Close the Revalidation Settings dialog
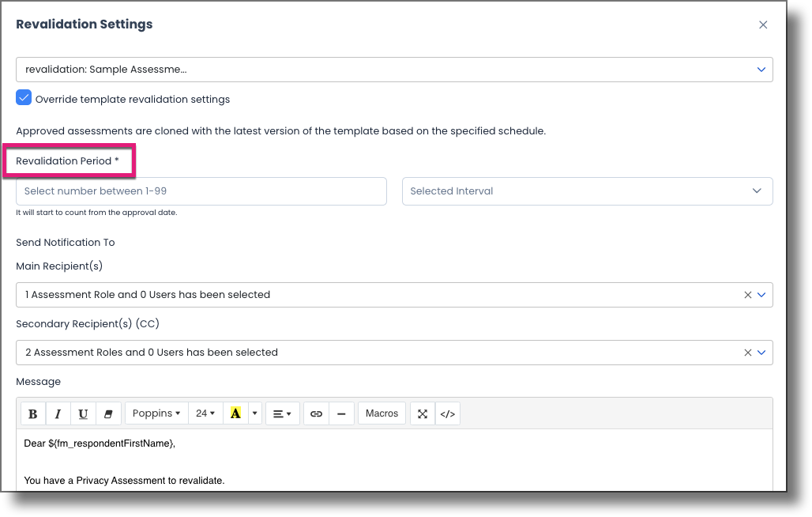This screenshot has width=812, height=517. pyautogui.click(x=763, y=25)
